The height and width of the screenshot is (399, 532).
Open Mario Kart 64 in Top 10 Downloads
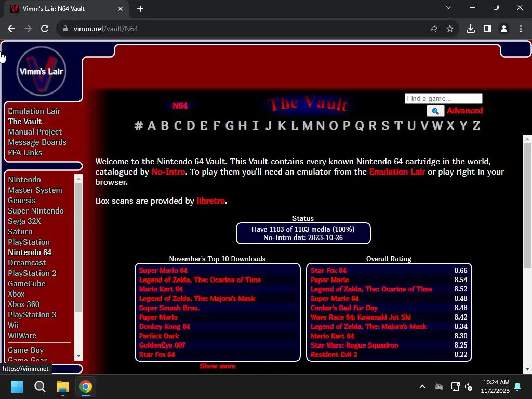161,289
